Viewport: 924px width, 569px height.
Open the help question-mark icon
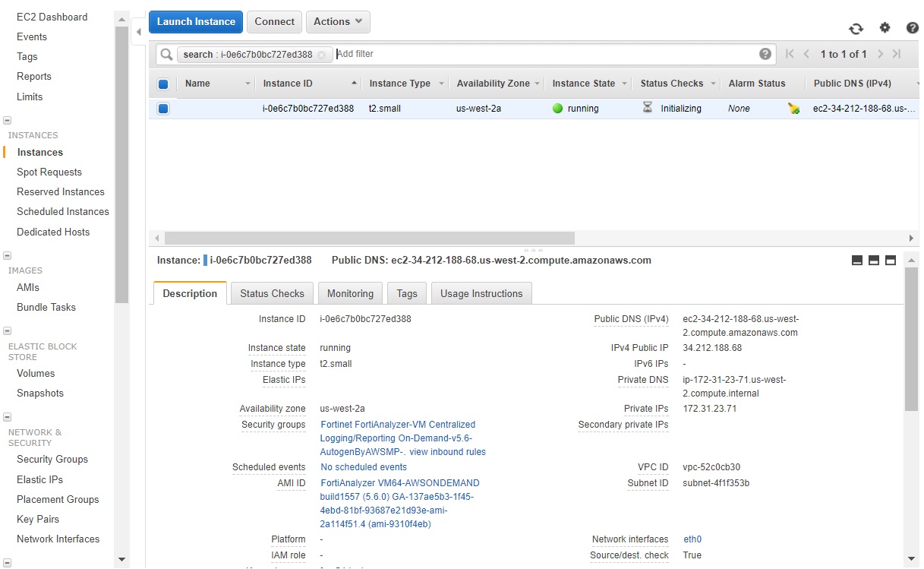pos(913,27)
